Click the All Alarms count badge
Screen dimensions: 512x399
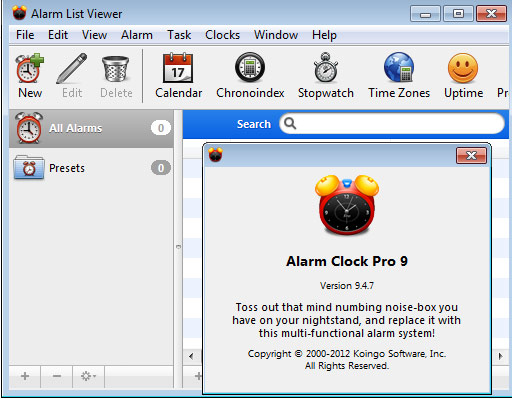tap(161, 128)
